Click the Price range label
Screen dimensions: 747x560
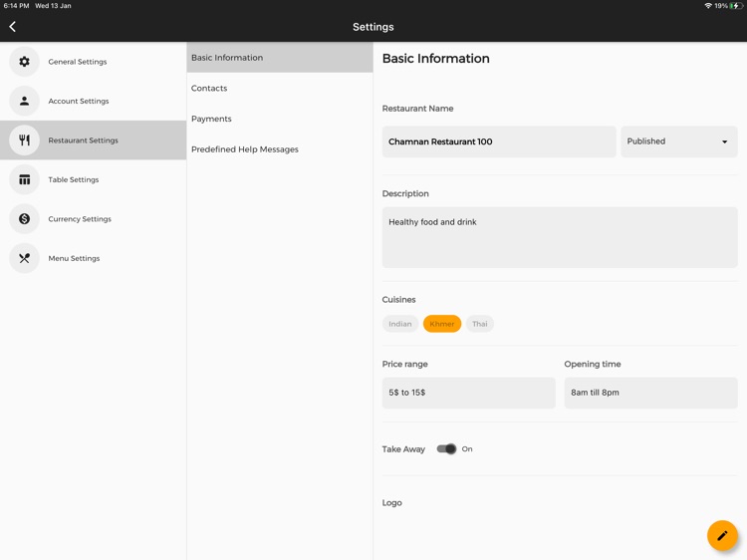[405, 364]
